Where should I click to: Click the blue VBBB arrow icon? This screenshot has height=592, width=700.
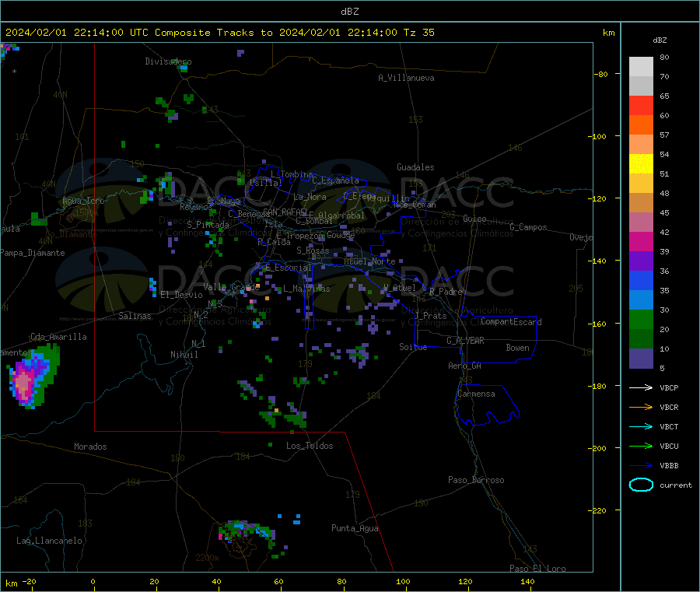tap(641, 466)
